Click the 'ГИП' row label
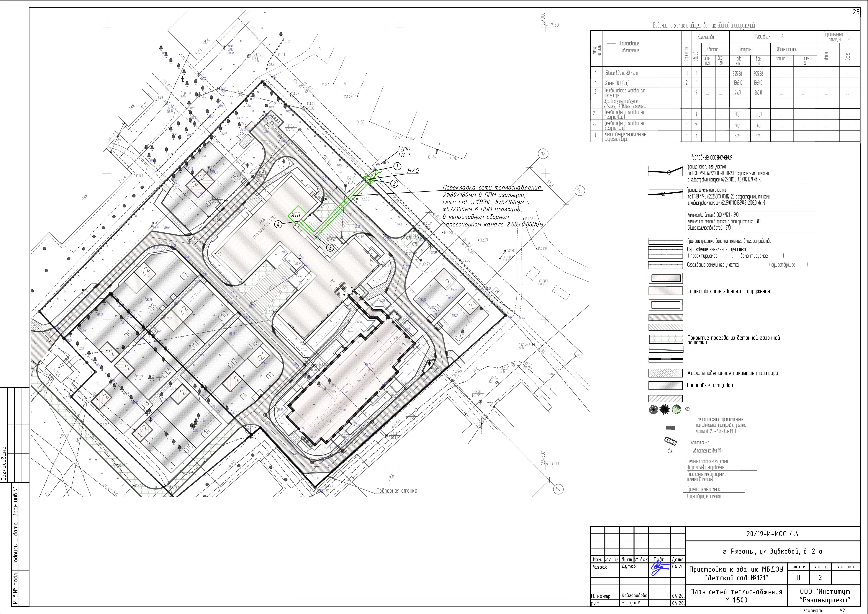868x614 pixels. [595, 604]
